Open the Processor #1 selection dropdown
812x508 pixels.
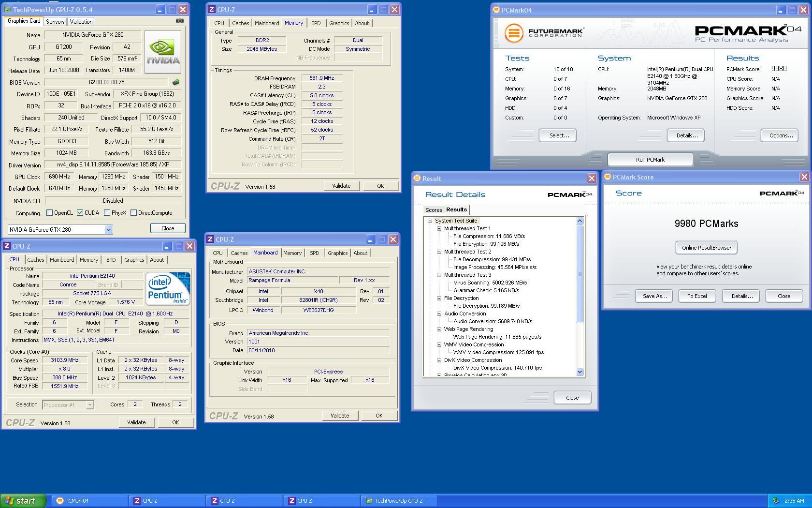pyautogui.click(x=89, y=404)
